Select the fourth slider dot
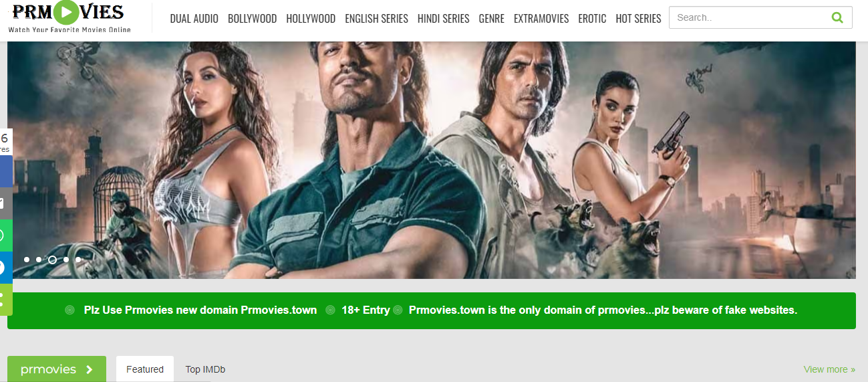Image resolution: width=868 pixels, height=382 pixels. (66, 260)
